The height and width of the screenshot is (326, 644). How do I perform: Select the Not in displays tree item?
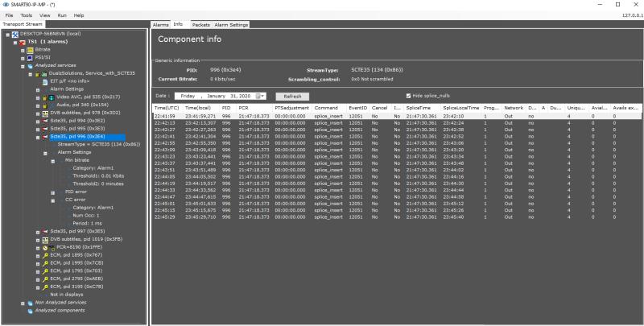(67, 295)
